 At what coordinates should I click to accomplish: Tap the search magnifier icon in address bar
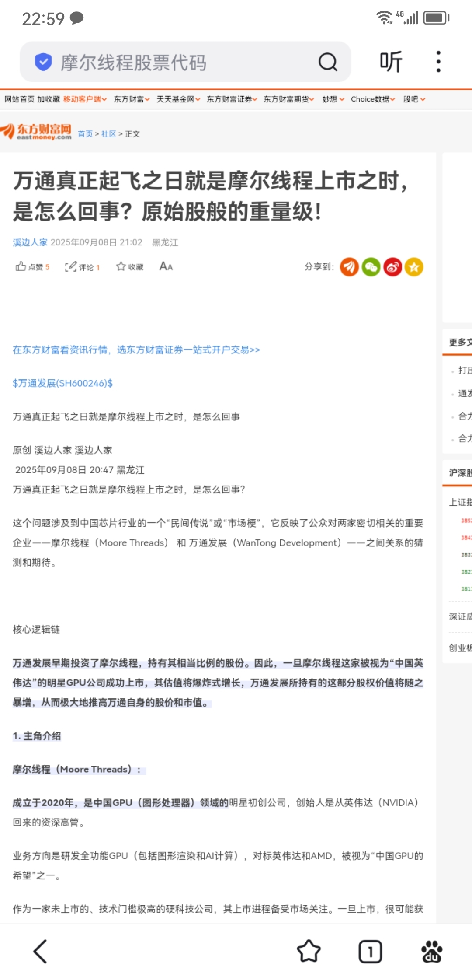[x=328, y=62]
